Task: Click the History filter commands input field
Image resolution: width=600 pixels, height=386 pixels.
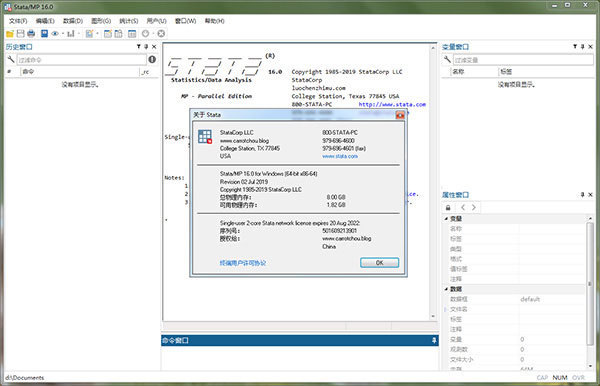Action: click(82, 60)
